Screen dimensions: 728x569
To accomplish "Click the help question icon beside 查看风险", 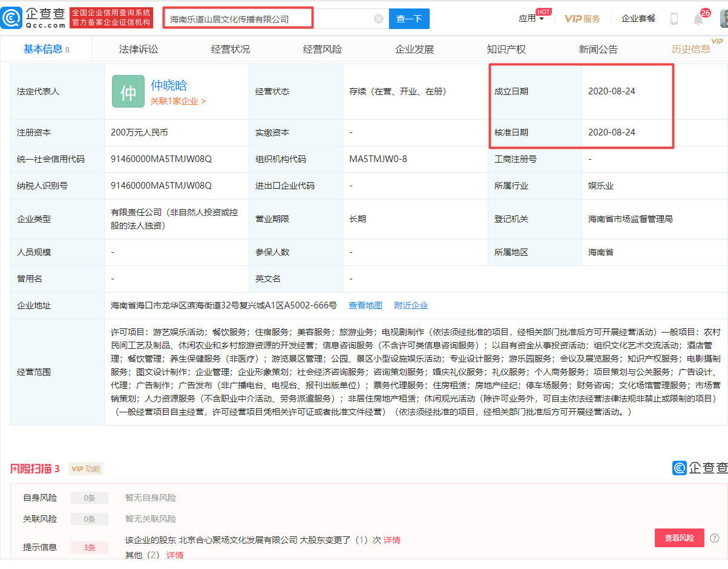I will coord(715,538).
